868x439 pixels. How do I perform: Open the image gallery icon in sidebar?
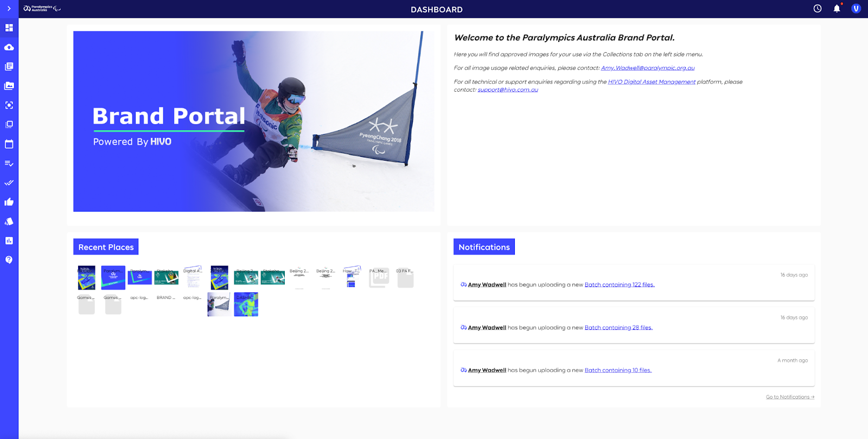tap(9, 86)
